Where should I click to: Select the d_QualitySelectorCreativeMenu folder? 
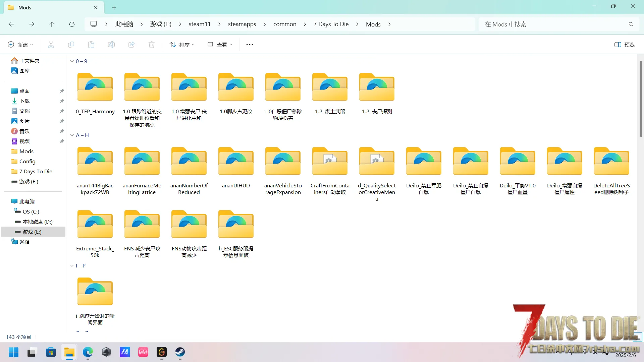click(x=377, y=174)
